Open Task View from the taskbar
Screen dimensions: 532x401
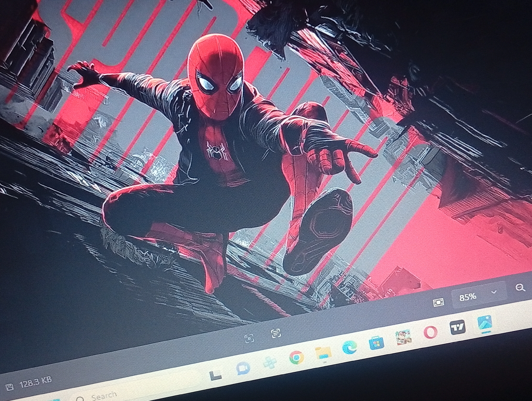215,375
